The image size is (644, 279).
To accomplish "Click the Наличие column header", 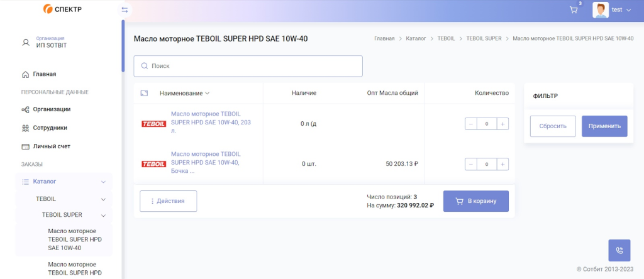I will coord(304,93).
